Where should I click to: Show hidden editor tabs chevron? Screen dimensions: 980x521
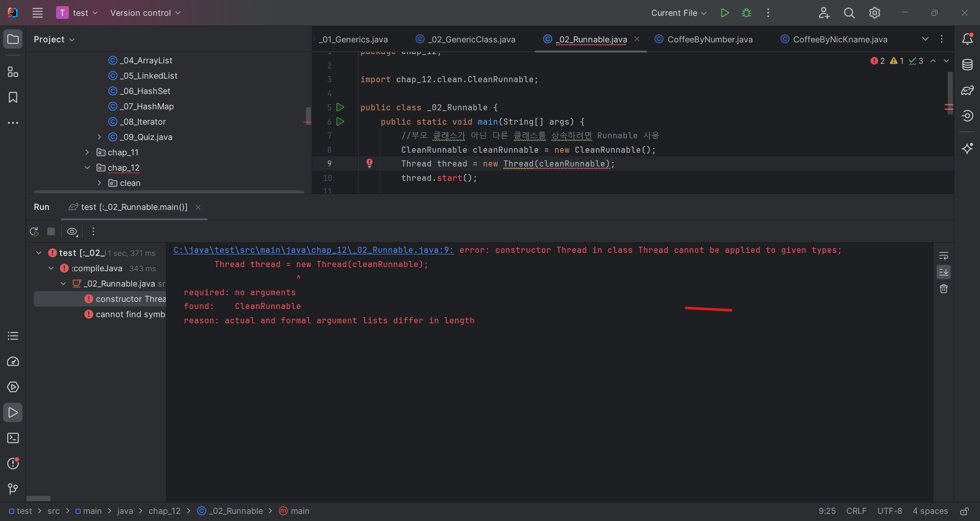[925, 39]
